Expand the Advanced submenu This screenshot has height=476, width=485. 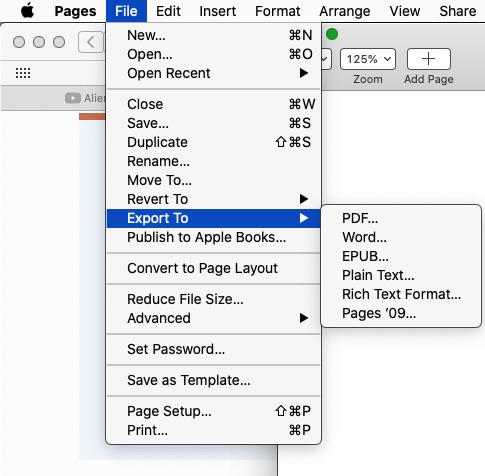tap(213, 318)
